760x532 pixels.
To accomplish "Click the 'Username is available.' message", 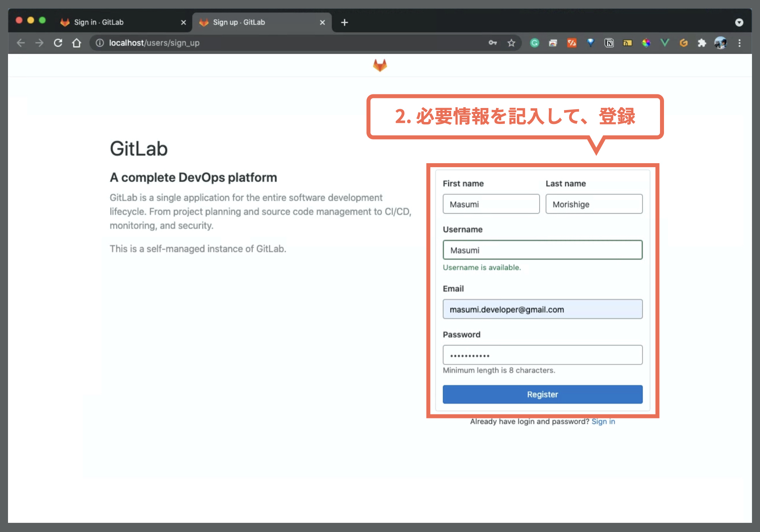I will (482, 268).
